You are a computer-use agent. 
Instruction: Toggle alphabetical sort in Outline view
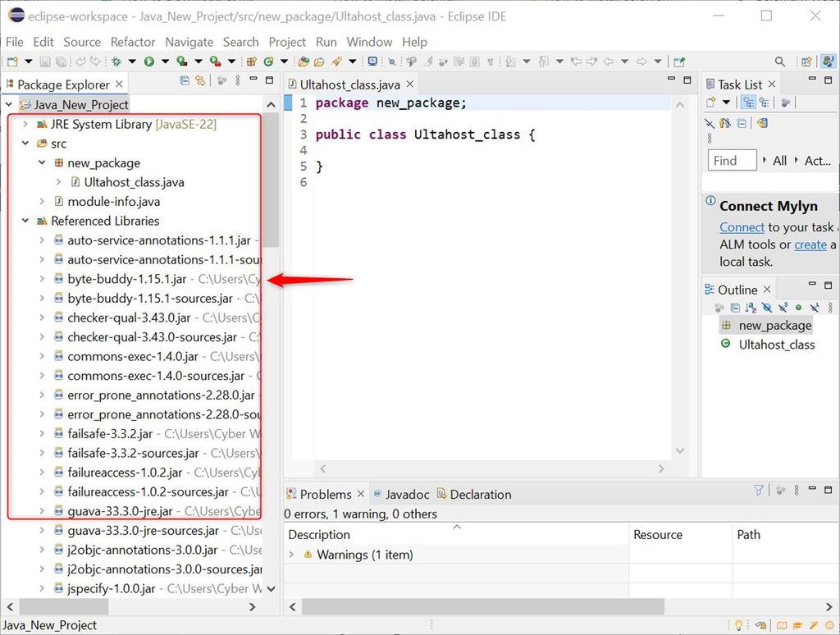(x=751, y=308)
